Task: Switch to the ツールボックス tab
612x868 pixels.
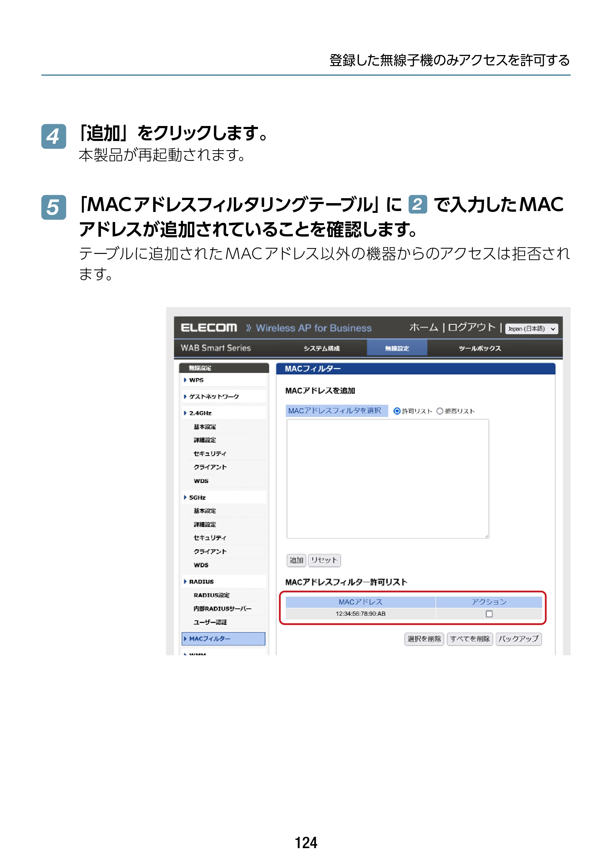Action: (x=480, y=348)
